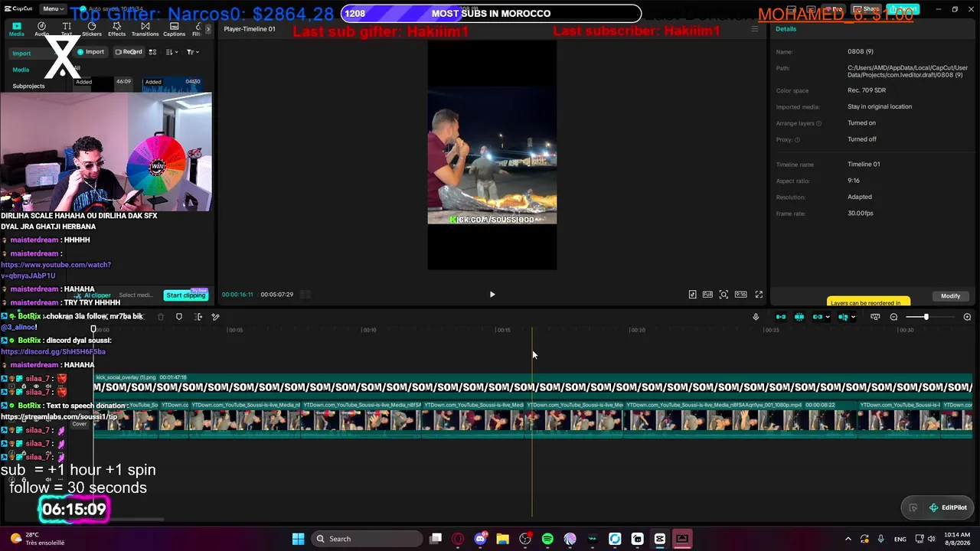Open the Effects tab
Viewport: 980px width, 551px height.
(116, 29)
